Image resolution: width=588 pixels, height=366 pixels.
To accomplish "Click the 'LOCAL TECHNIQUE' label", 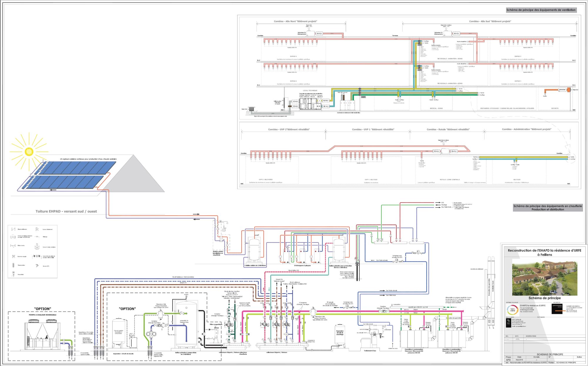I will click(310, 91).
